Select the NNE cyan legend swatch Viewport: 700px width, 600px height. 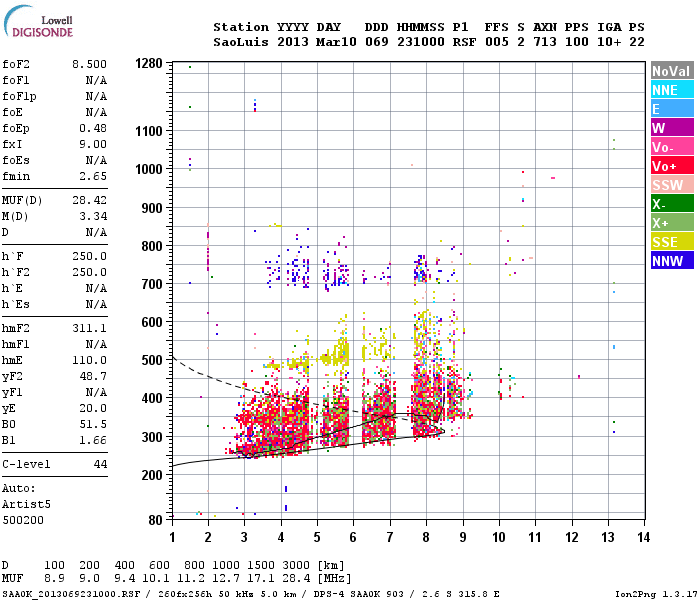click(672, 90)
